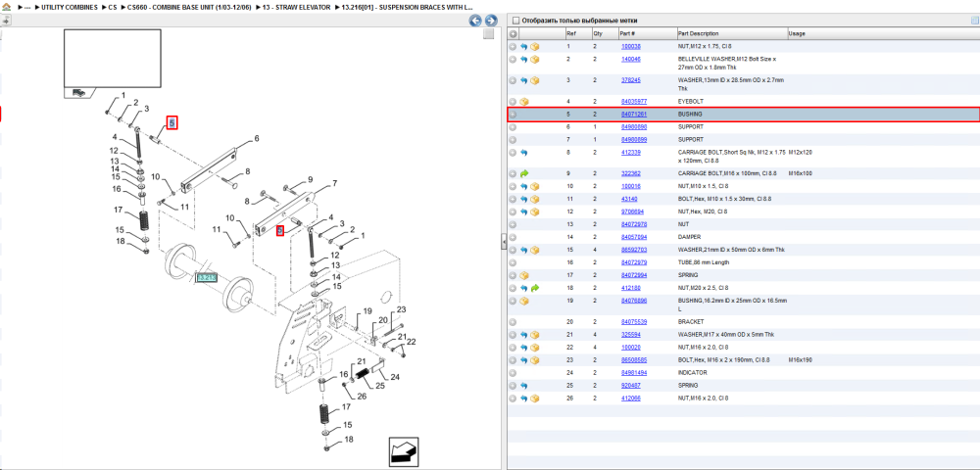This screenshot has width=980, height=470.
Task: Open the collapsed breadcrumb ellipsis
Action: (x=26, y=7)
